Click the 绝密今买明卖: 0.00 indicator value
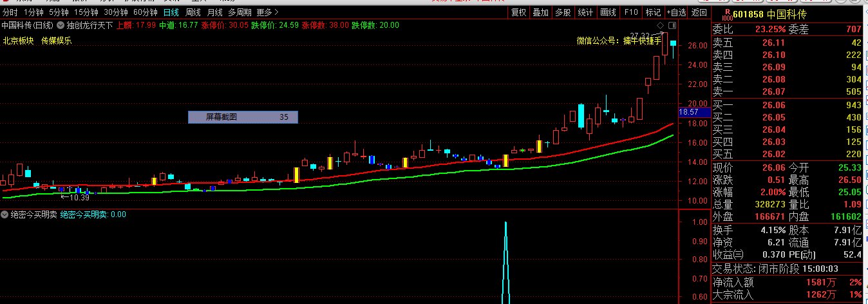 pos(93,214)
